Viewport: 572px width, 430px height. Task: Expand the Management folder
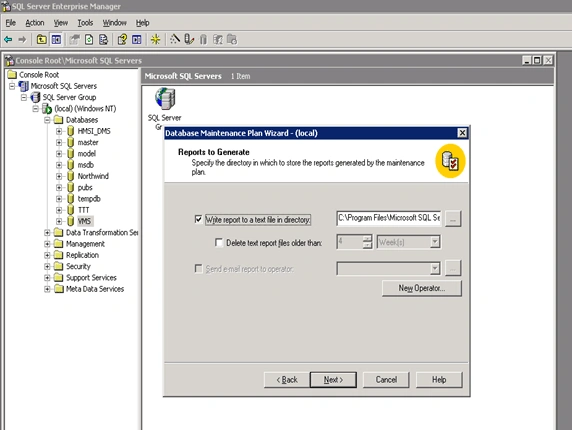(x=47, y=244)
